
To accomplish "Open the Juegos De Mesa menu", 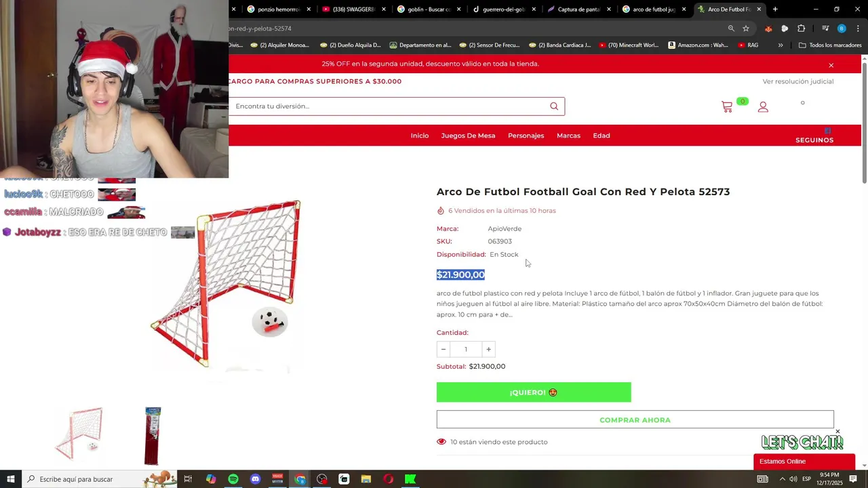I will pos(468,136).
